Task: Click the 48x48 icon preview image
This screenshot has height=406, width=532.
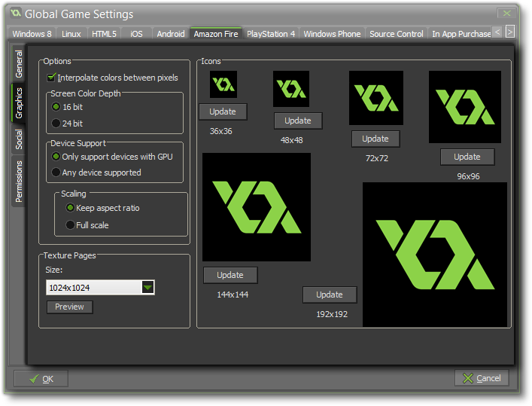Action: coord(290,89)
